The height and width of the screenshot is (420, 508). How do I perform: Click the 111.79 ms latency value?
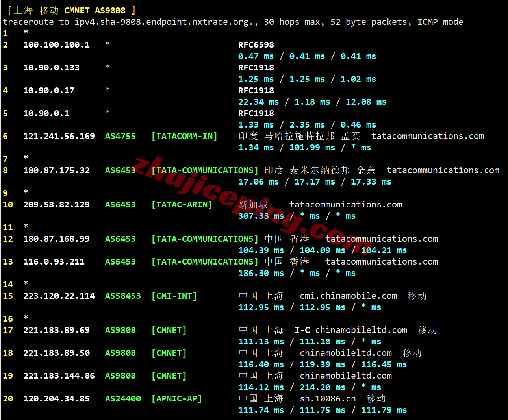pyautogui.click(x=384, y=410)
